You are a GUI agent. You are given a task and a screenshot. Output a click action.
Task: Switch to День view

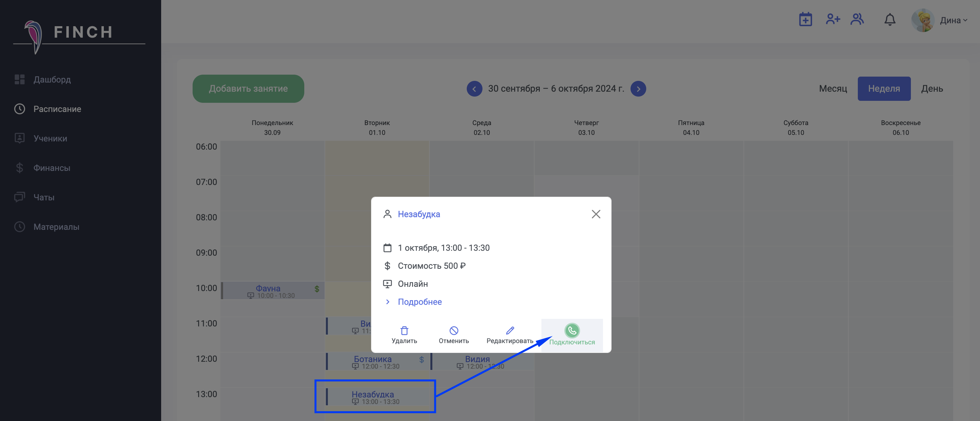932,89
